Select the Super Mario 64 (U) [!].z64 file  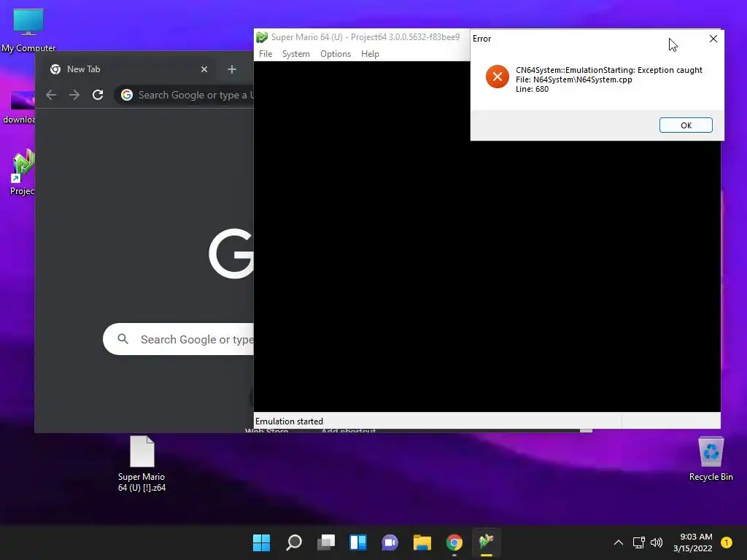142,463
